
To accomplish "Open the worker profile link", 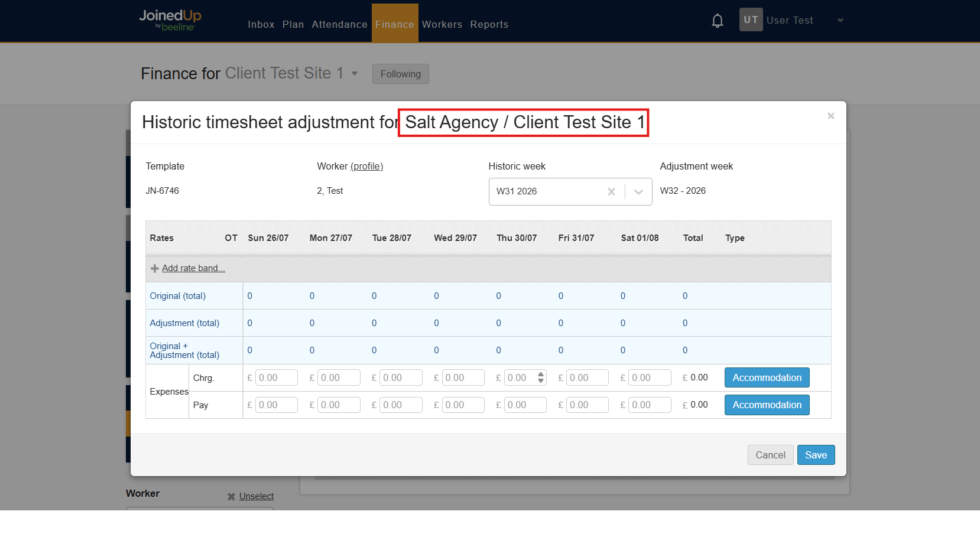I will [366, 167].
